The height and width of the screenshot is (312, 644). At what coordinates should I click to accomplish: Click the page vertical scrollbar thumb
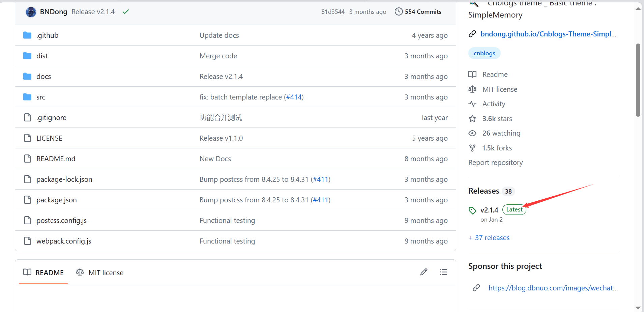(x=638, y=80)
